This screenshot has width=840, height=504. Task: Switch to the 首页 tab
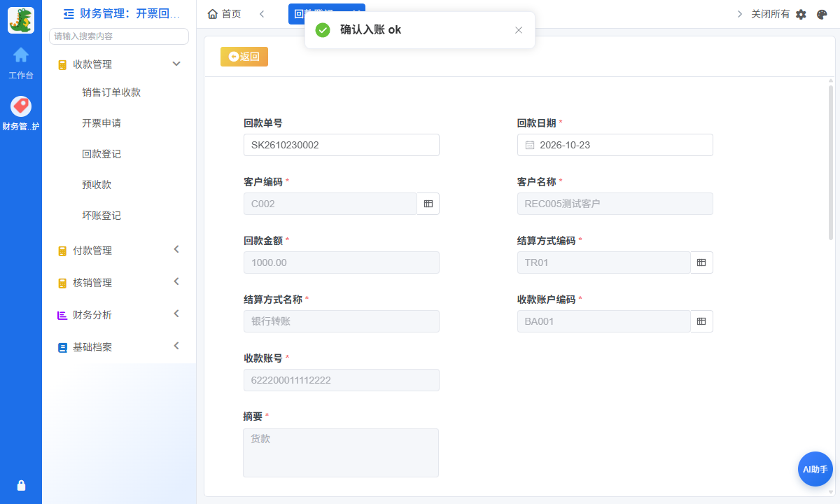pos(225,14)
